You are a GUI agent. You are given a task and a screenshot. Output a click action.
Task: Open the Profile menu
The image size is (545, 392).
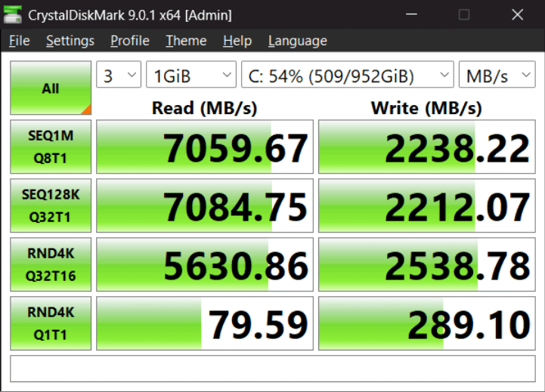[130, 41]
